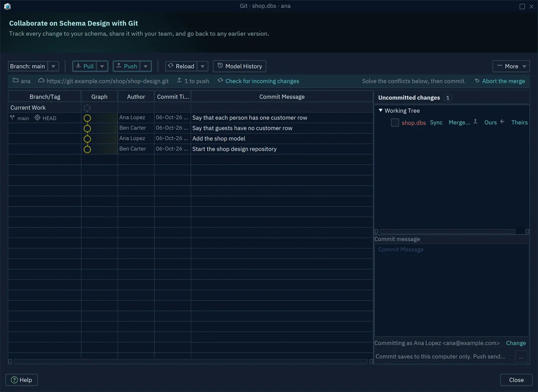Click the folder icon next to ana
538x392 pixels.
tap(16, 80)
